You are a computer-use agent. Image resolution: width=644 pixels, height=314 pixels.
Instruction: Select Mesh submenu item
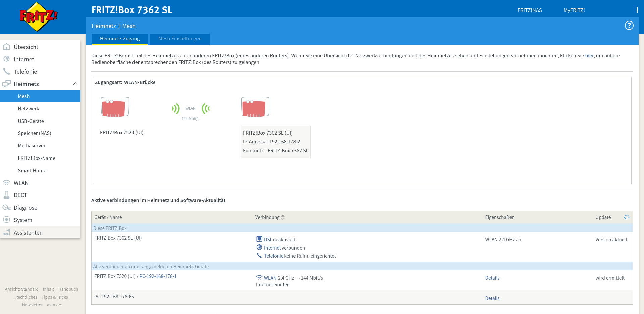[40, 96]
